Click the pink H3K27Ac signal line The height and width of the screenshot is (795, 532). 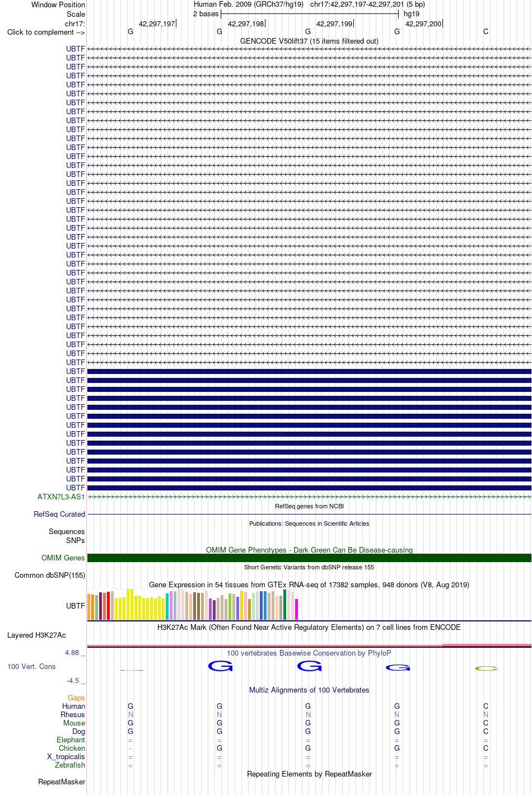309,646
